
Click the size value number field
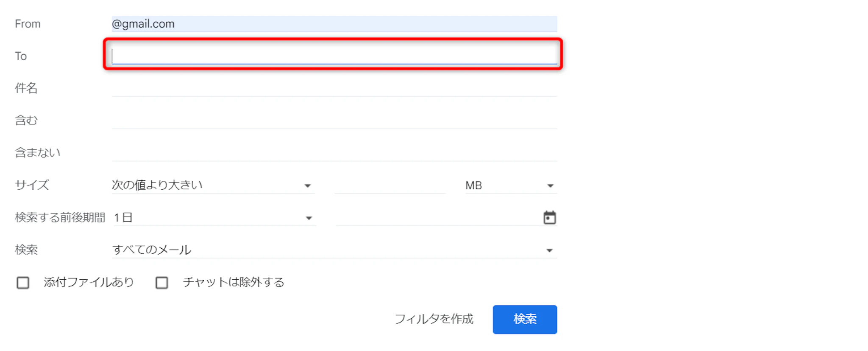[390, 185]
